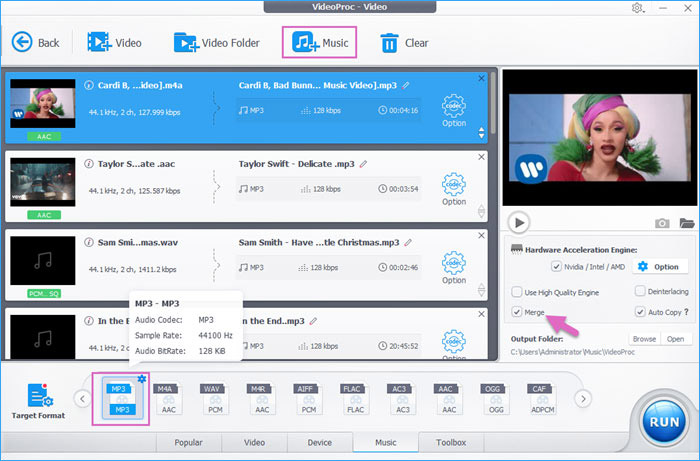The image size is (700, 461).
Task: Open codec Option for Cardi B track
Action: (x=454, y=111)
